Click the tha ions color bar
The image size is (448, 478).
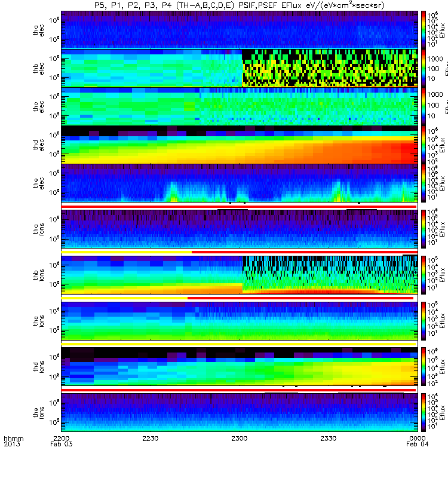point(424,229)
